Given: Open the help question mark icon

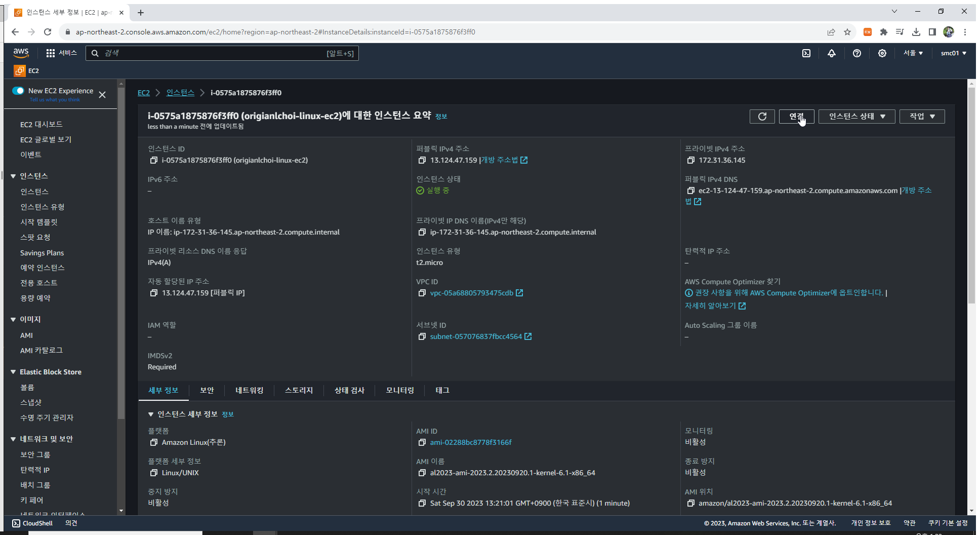Looking at the screenshot, I should (x=857, y=53).
